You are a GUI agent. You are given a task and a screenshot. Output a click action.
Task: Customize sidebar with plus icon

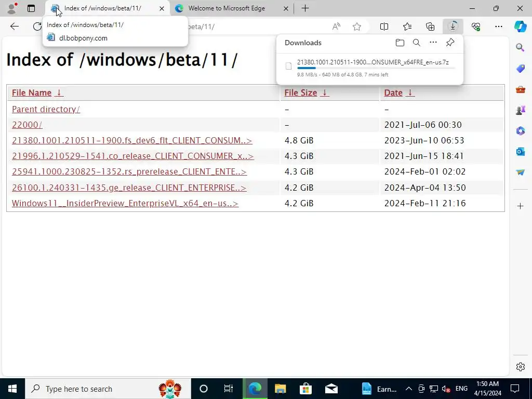(520, 206)
